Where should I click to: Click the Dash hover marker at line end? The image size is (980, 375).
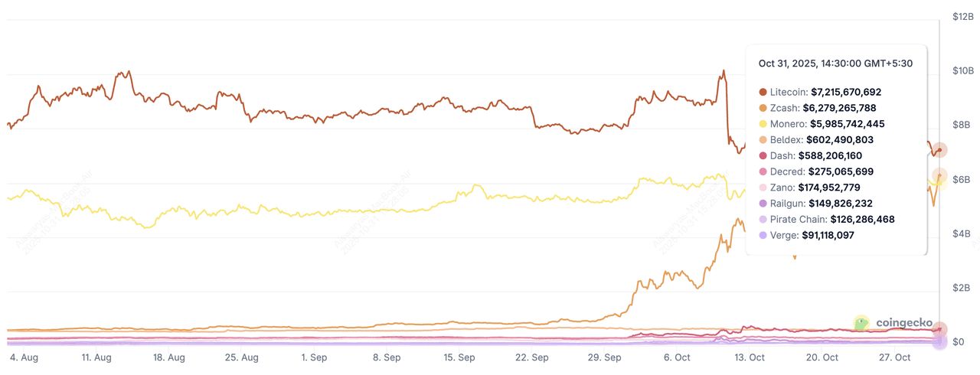coord(939,329)
